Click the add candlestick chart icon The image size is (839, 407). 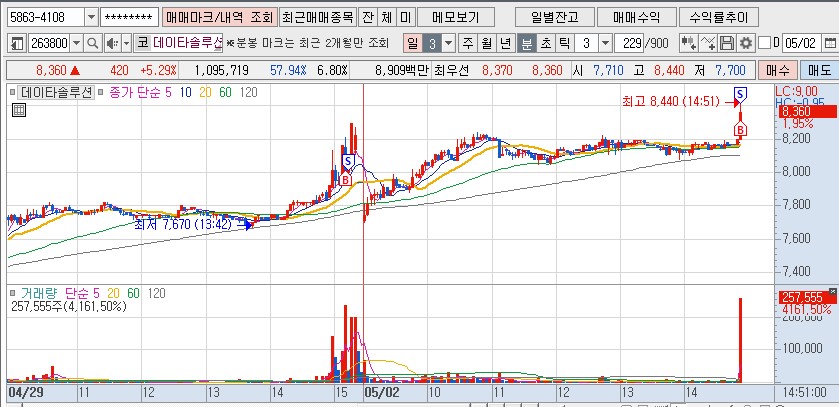pos(690,43)
